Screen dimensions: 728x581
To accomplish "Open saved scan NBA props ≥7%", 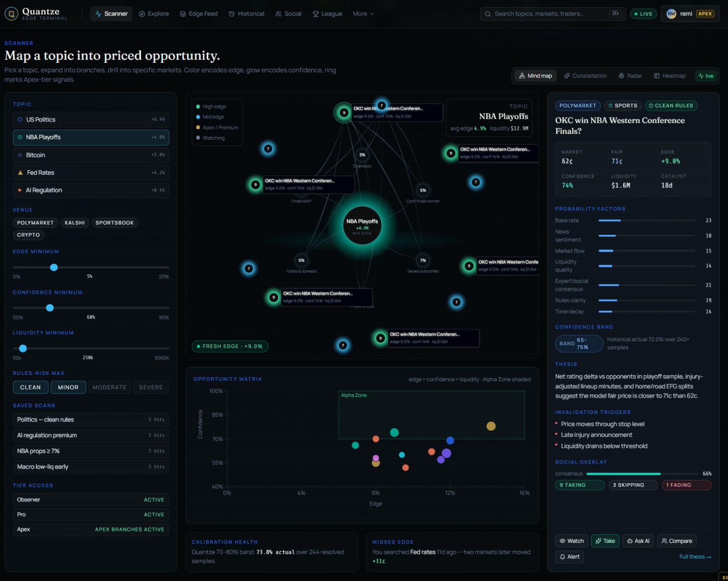I will click(91, 451).
